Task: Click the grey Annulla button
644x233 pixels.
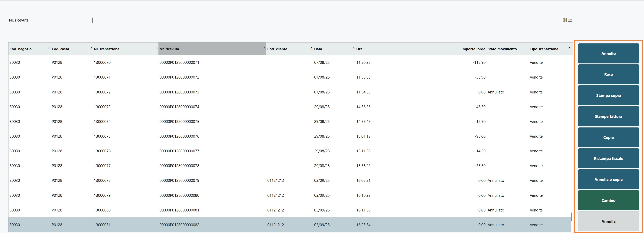Action: (x=608, y=221)
